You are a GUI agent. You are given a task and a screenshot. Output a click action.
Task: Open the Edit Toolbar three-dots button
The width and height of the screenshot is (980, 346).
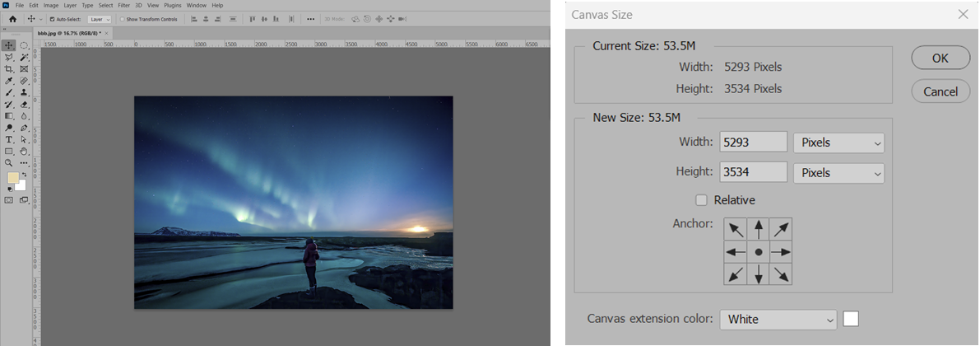[x=24, y=162]
